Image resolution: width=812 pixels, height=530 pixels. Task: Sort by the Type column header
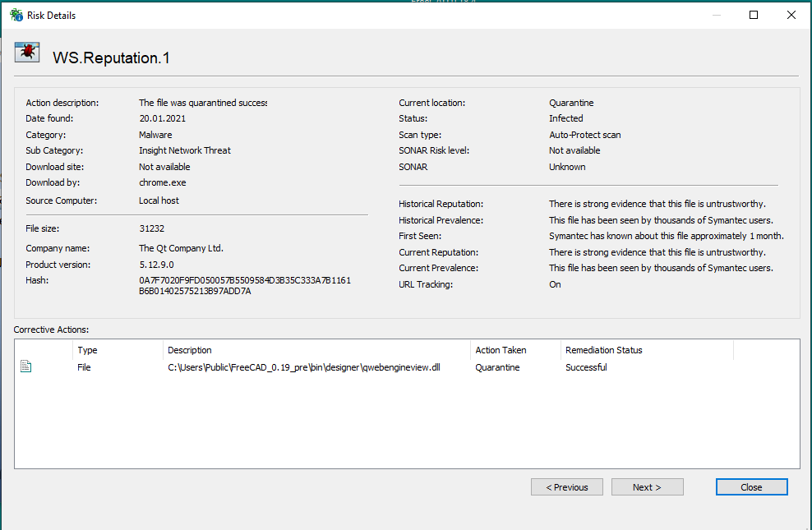87,350
